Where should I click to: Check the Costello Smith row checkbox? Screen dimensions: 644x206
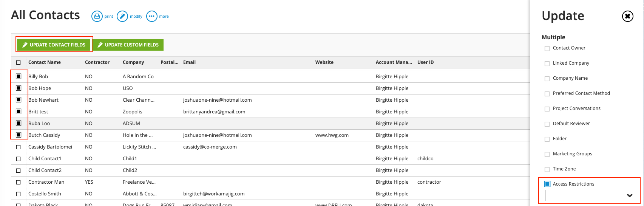[19, 194]
